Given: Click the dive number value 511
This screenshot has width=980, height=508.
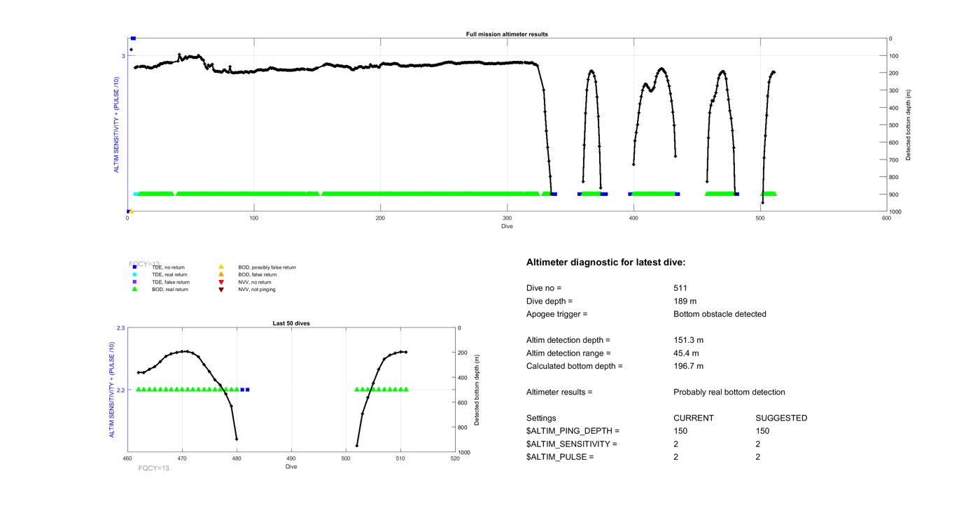Looking at the screenshot, I should pyautogui.click(x=680, y=288).
